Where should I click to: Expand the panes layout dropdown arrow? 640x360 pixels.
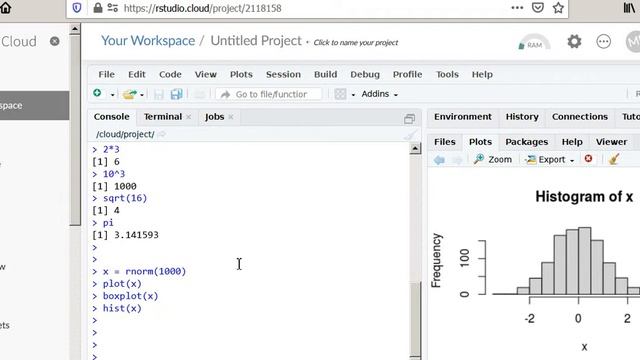click(x=353, y=95)
